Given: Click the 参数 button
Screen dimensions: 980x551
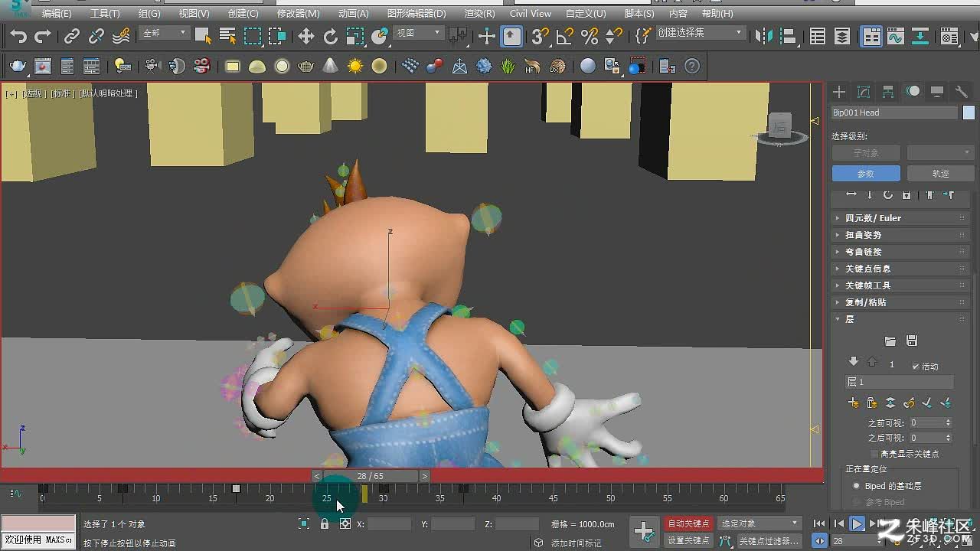Looking at the screenshot, I should (x=865, y=174).
